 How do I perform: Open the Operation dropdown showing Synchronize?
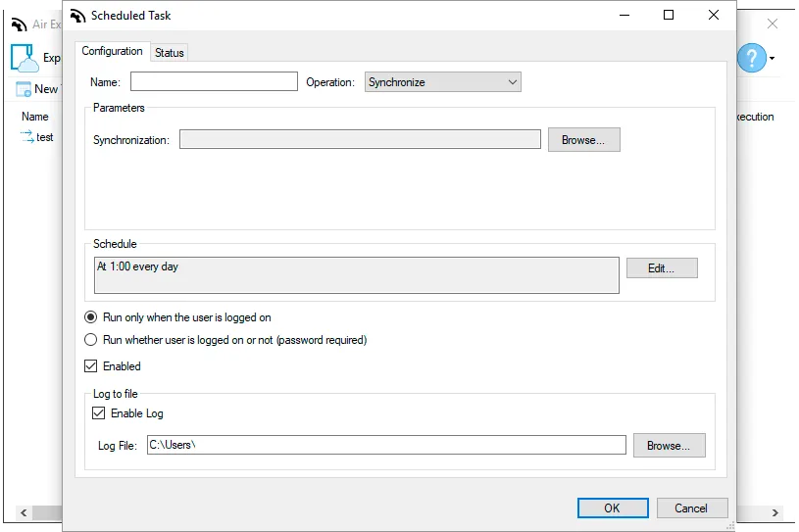pos(443,82)
